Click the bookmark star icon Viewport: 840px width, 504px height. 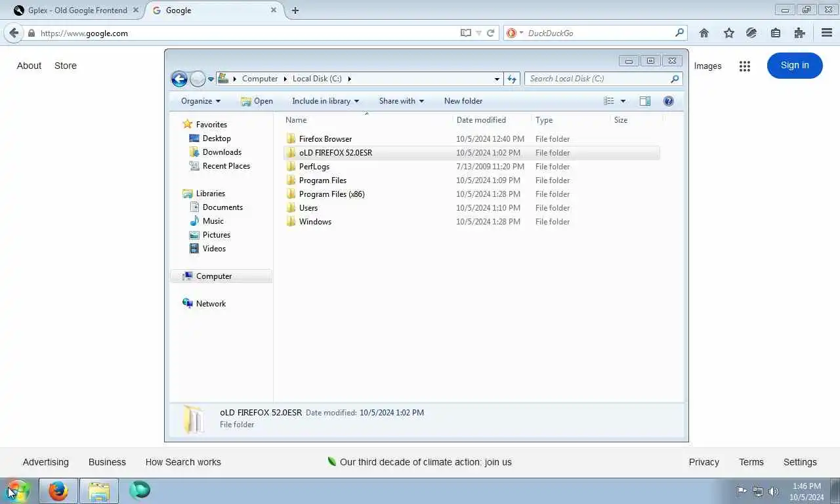coord(728,33)
